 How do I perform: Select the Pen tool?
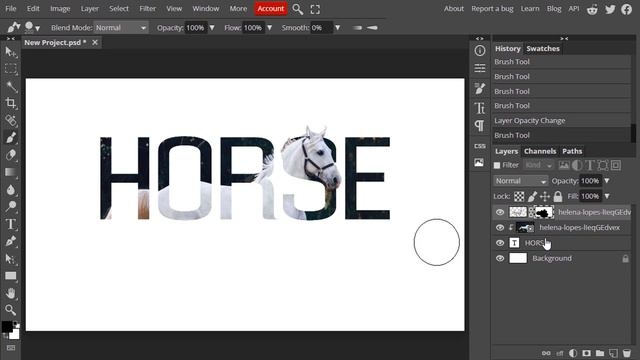11,241
